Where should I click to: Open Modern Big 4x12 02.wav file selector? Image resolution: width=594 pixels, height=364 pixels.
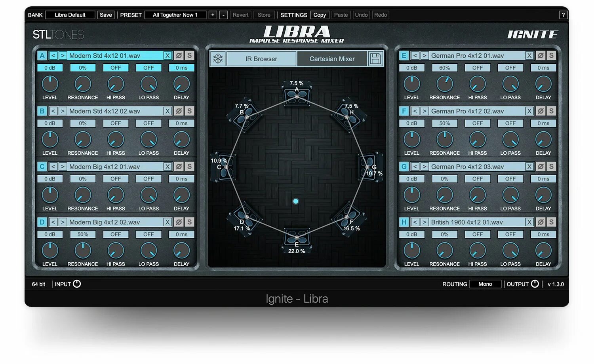[115, 222]
